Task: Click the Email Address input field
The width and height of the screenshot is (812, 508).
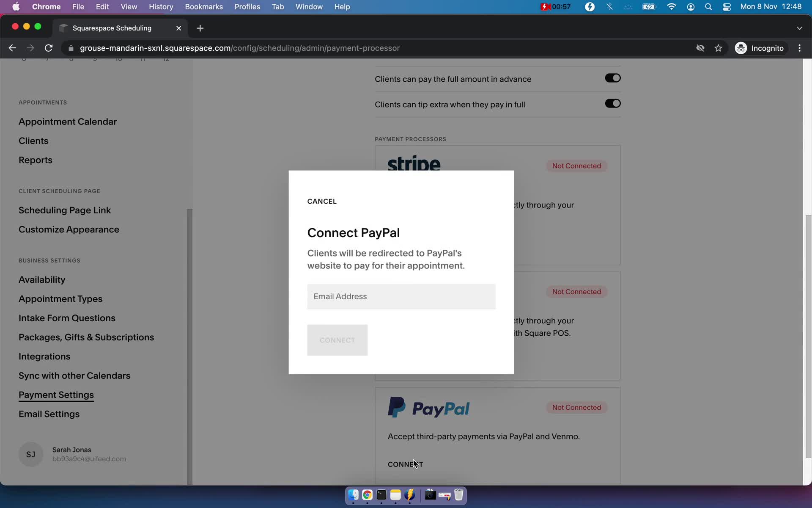Action: 401,296
